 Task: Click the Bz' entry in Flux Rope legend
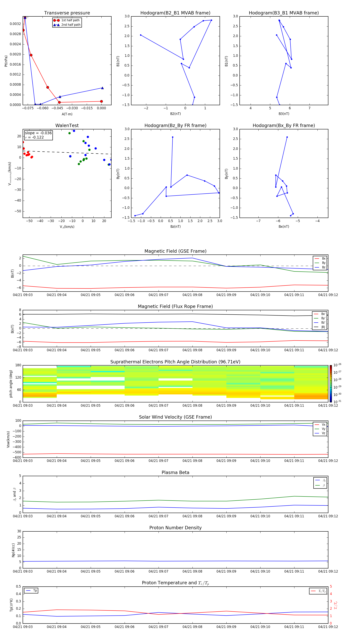[320, 323]
